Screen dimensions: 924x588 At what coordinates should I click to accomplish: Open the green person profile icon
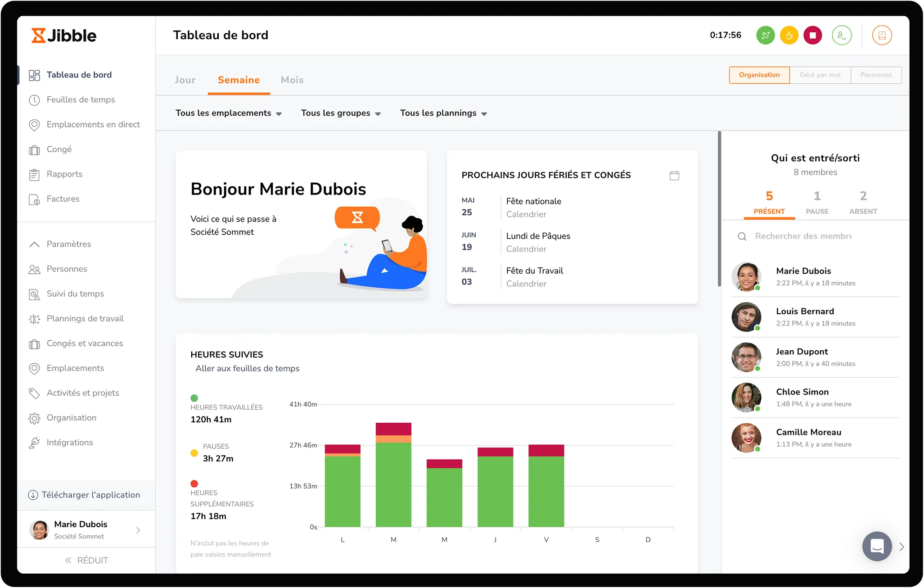(842, 35)
